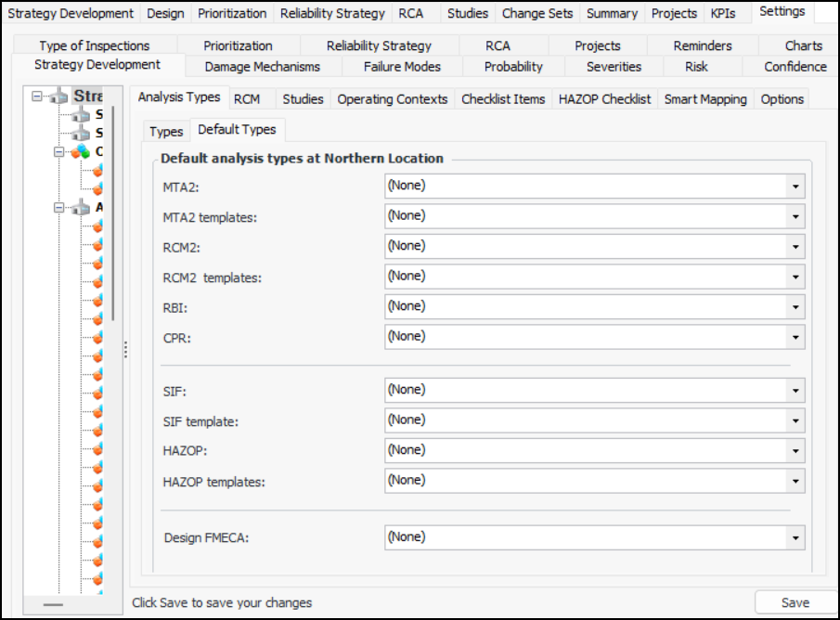840x620 pixels.
Task: Click the first item icon under the 'A' node
Action: tap(97, 226)
